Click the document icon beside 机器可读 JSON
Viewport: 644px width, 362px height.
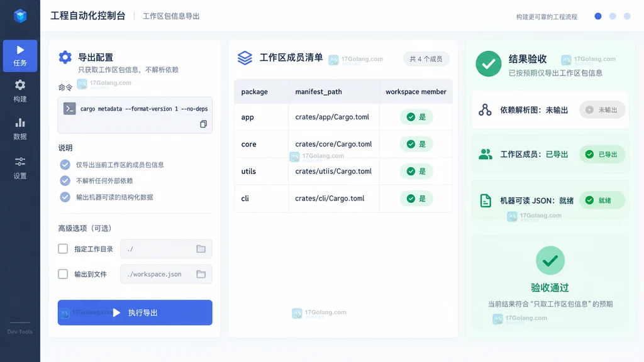point(486,200)
